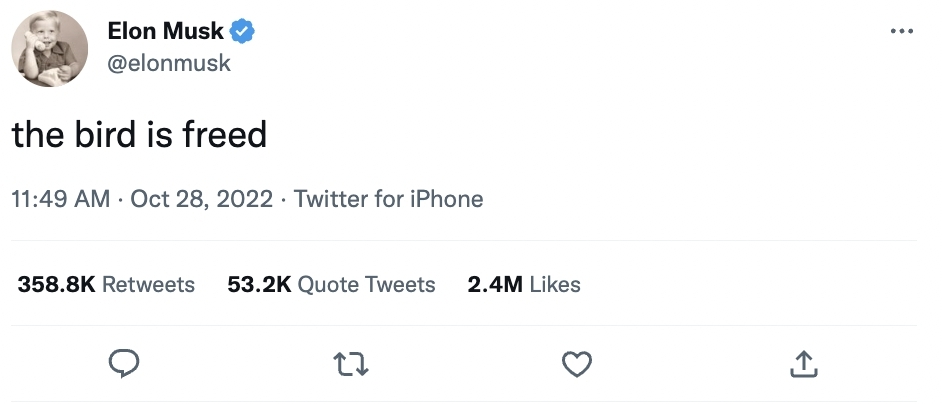Click the 11:49 AM tweet time
Image resolution: width=942 pixels, height=404 pixels.
60,199
